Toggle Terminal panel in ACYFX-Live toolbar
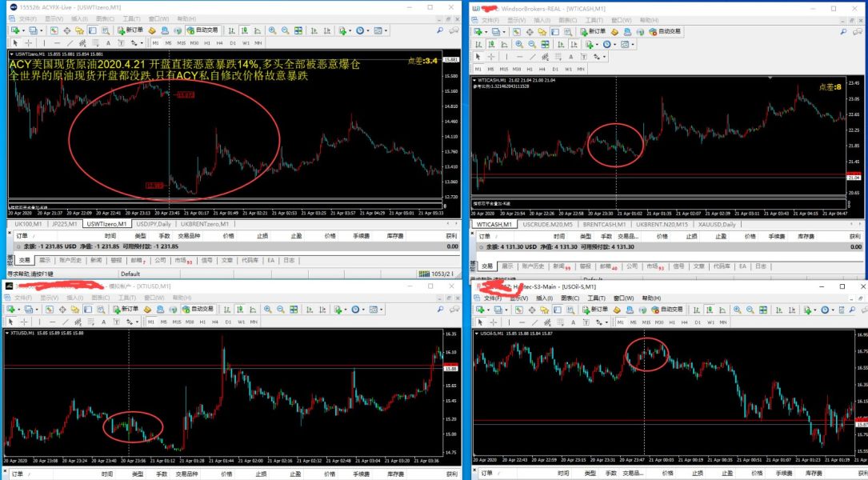868x480 pixels. pyautogui.click(x=93, y=30)
